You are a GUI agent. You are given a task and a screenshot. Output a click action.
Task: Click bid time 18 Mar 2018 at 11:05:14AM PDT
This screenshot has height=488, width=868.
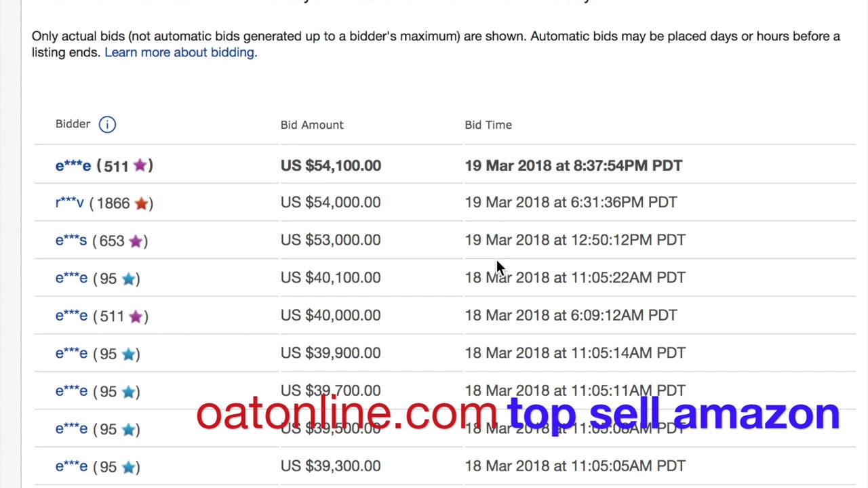pyautogui.click(x=575, y=352)
